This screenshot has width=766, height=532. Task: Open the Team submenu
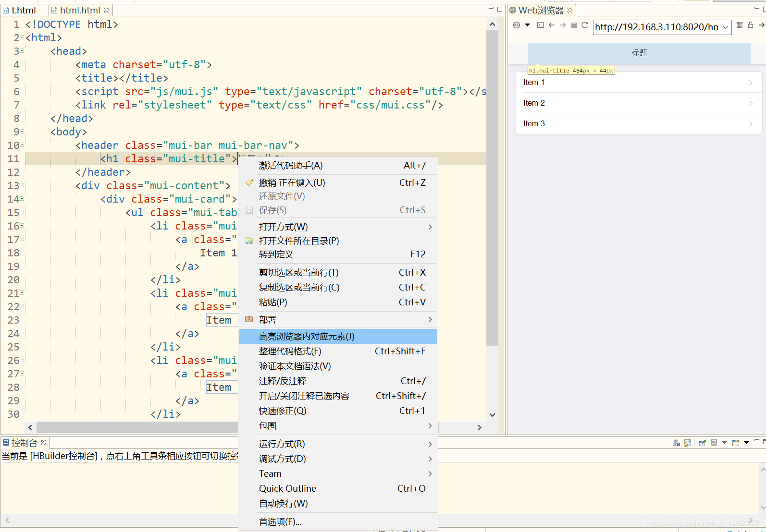click(338, 474)
